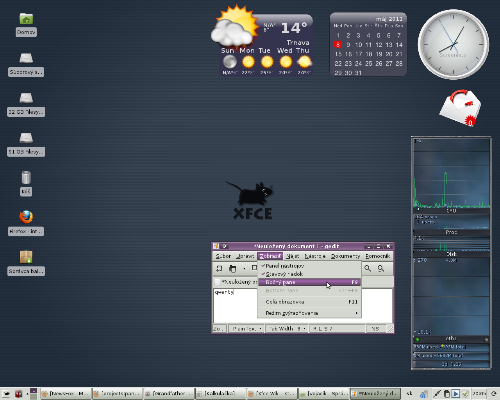Click the sun and cloud current weather icon
500x400 pixels.
(235, 27)
